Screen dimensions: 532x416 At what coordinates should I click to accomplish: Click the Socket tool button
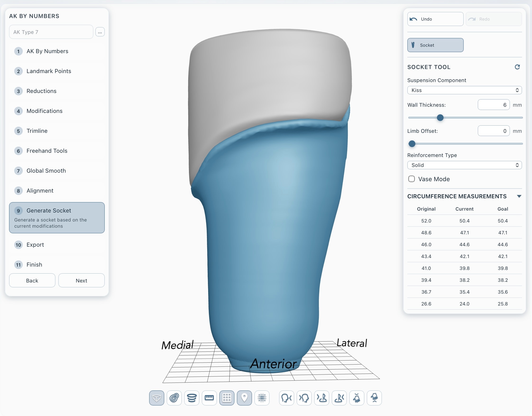point(435,45)
